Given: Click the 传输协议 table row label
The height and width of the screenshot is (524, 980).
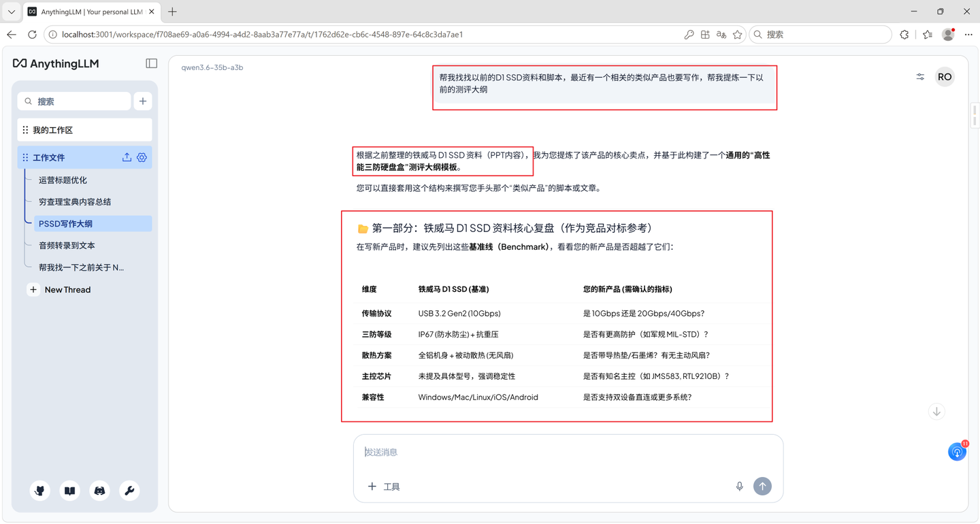Looking at the screenshot, I should click(377, 314).
